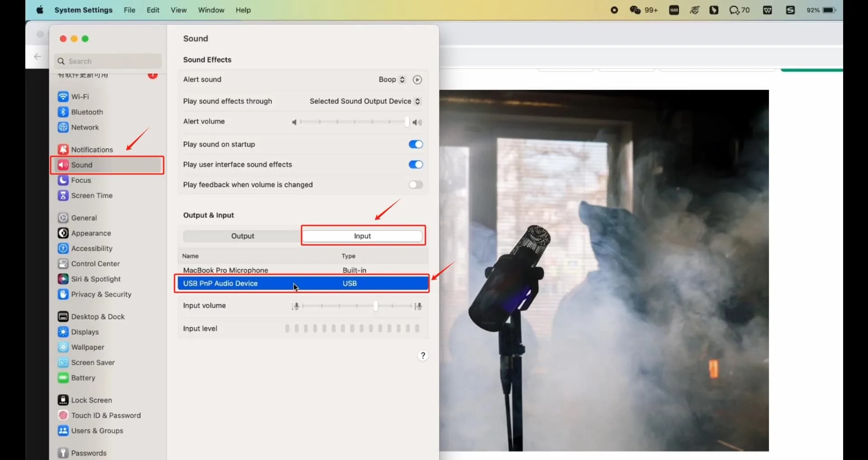868x460 pixels.
Task: Select the MacBook Pro Microphone row
Action: pos(303,270)
